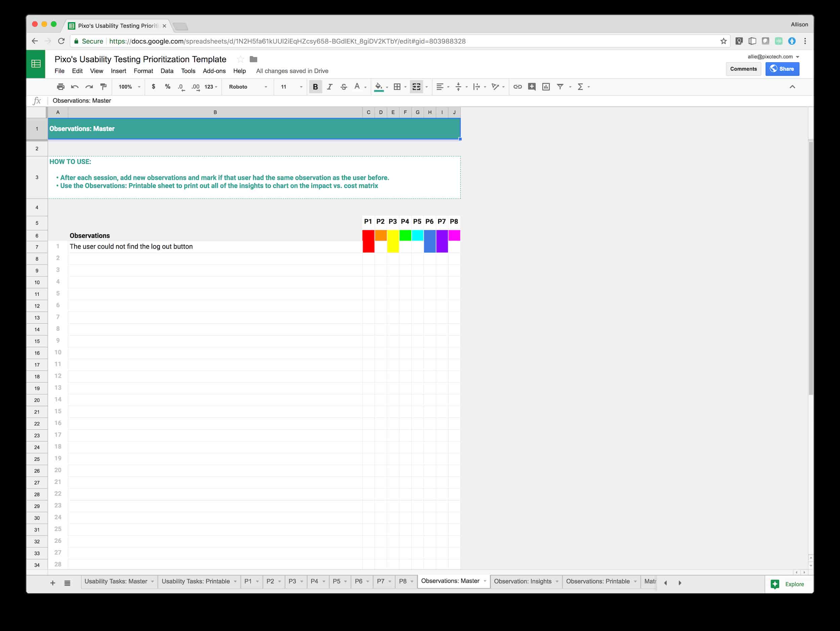
Task: Open more number formats 123 dropdown
Action: pos(211,87)
